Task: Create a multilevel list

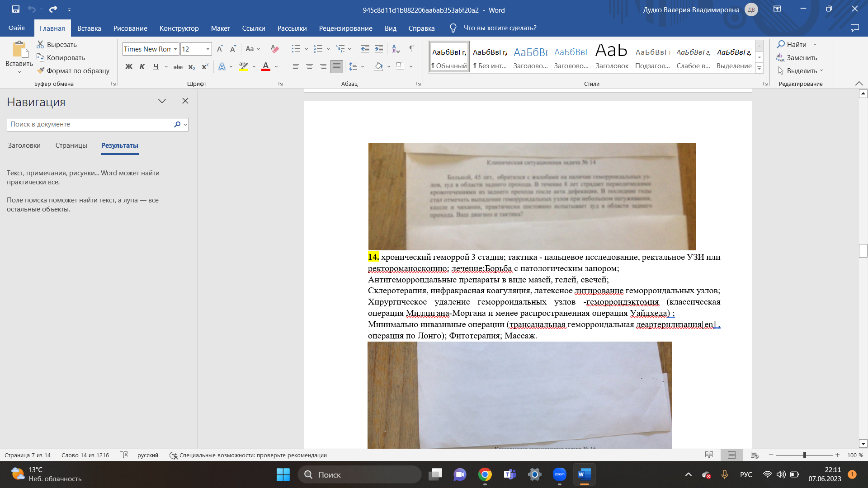Action: (340, 49)
